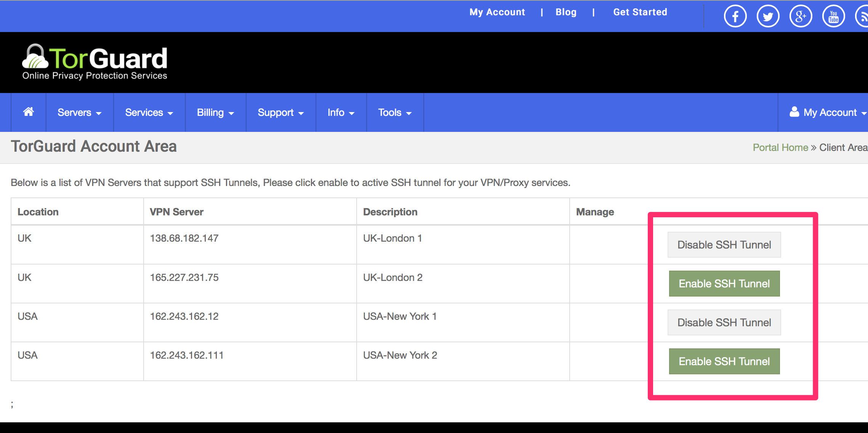
Task: Expand the Info dropdown menu
Action: coord(341,112)
